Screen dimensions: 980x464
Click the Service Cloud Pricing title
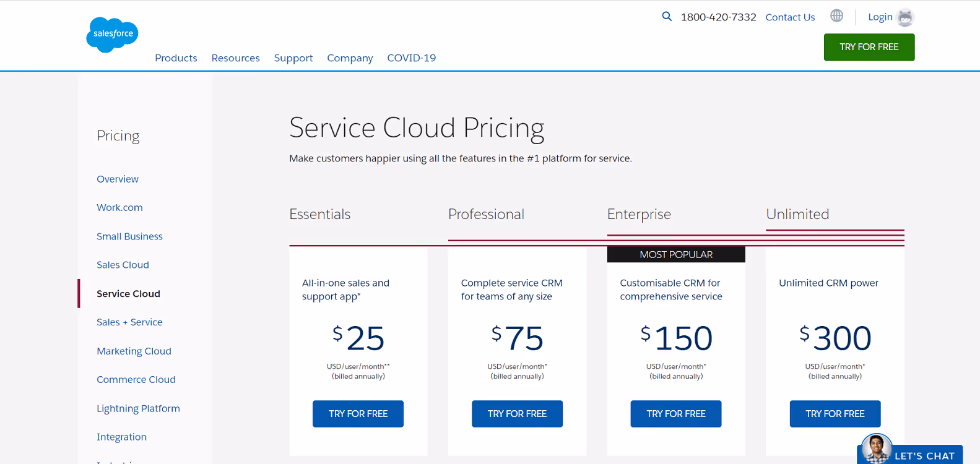pos(417,128)
